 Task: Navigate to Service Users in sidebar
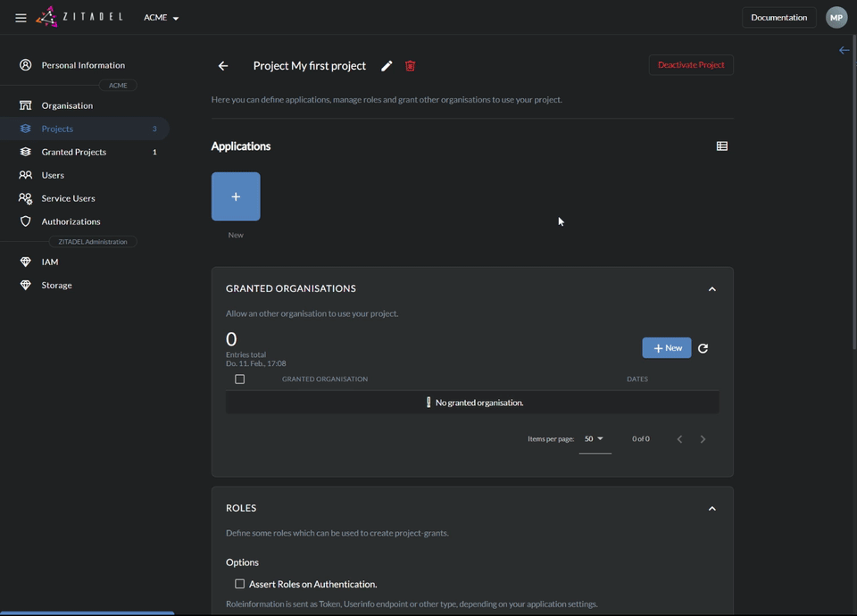68,198
